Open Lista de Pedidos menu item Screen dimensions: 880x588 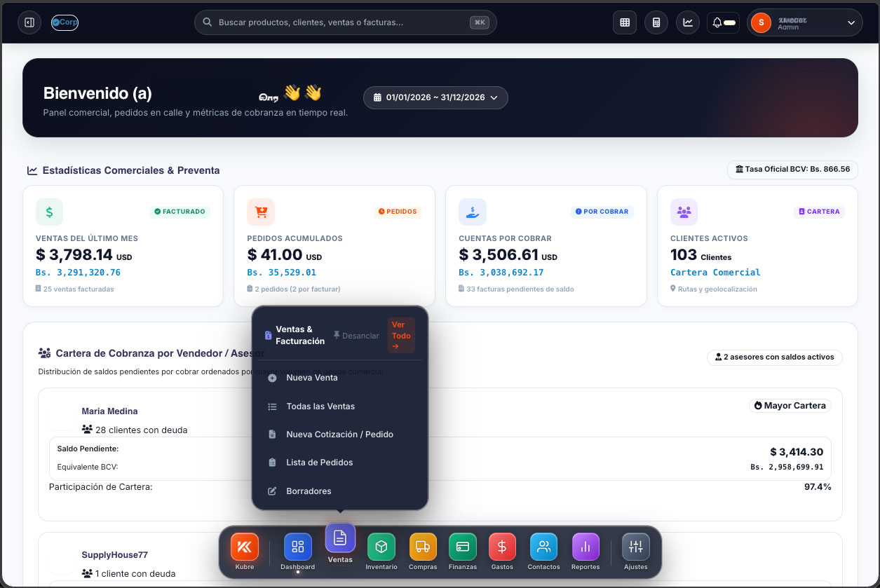[339, 463]
